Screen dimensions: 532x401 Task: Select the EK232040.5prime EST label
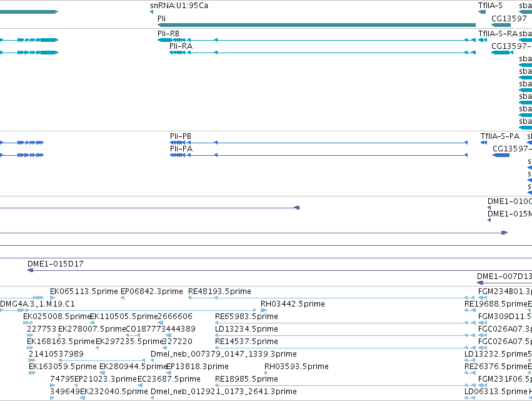pyautogui.click(x=114, y=392)
